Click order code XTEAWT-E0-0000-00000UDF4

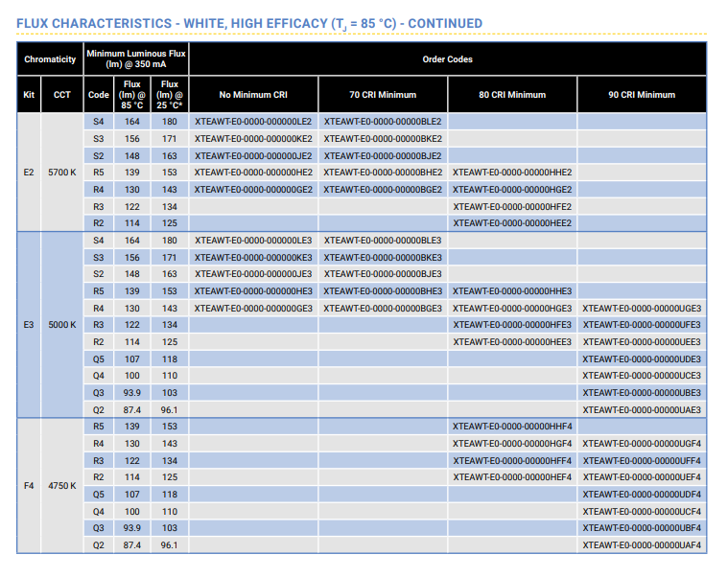click(x=642, y=495)
